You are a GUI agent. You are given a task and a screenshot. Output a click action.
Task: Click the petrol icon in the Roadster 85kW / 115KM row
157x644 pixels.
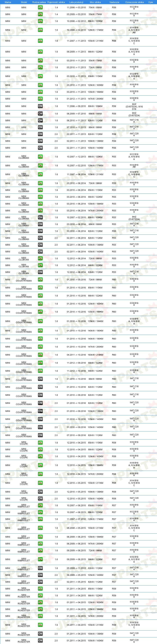coord(40,589)
